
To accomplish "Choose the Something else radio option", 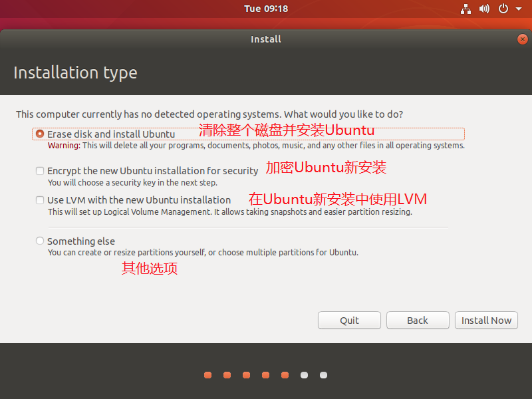I will tap(40, 241).
